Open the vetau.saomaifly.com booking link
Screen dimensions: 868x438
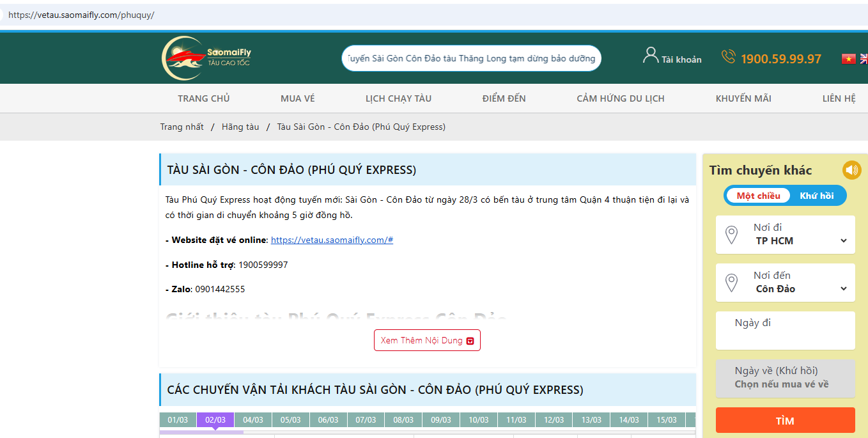point(332,240)
